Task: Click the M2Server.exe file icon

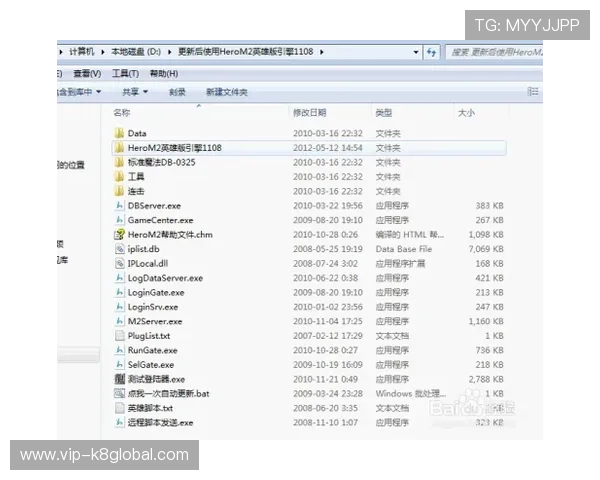Action: click(119, 321)
